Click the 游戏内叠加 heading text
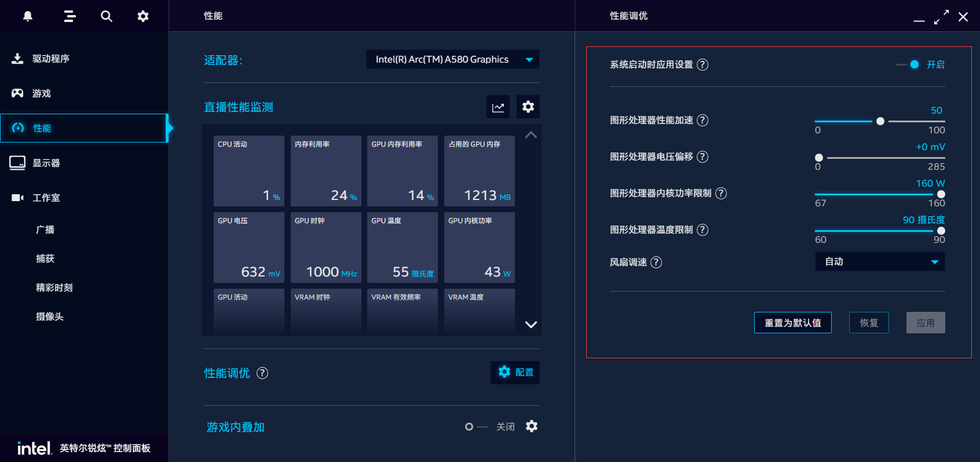The width and height of the screenshot is (980, 462). tap(236, 427)
